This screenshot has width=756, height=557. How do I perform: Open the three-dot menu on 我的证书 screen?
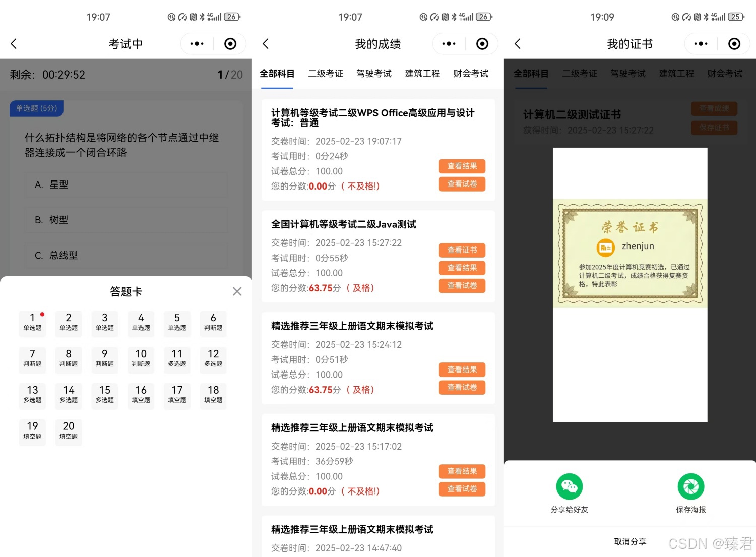tap(701, 44)
